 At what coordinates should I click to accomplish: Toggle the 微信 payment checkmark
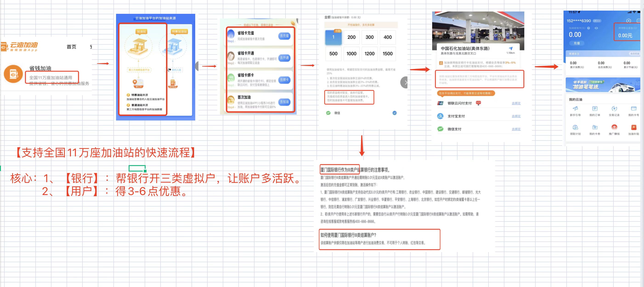394,113
